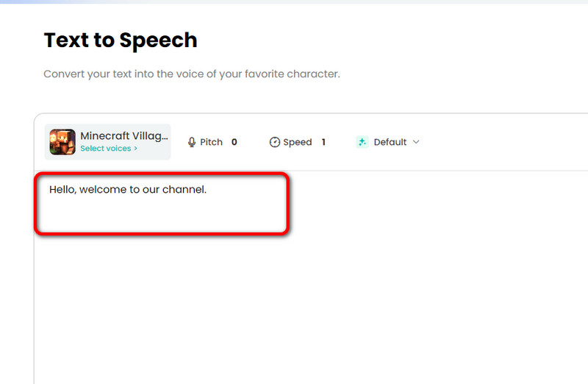Click the Speed value 1
Image resolution: width=588 pixels, height=384 pixels.
pos(323,142)
